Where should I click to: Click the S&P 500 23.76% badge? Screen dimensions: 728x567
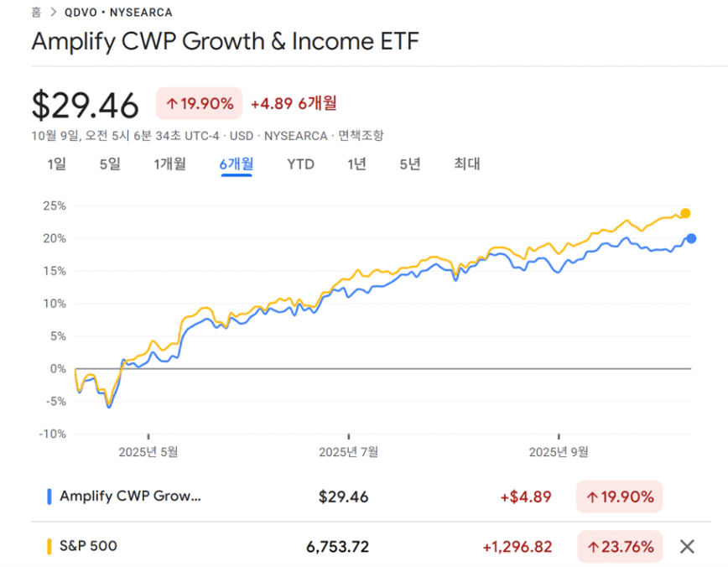click(620, 547)
